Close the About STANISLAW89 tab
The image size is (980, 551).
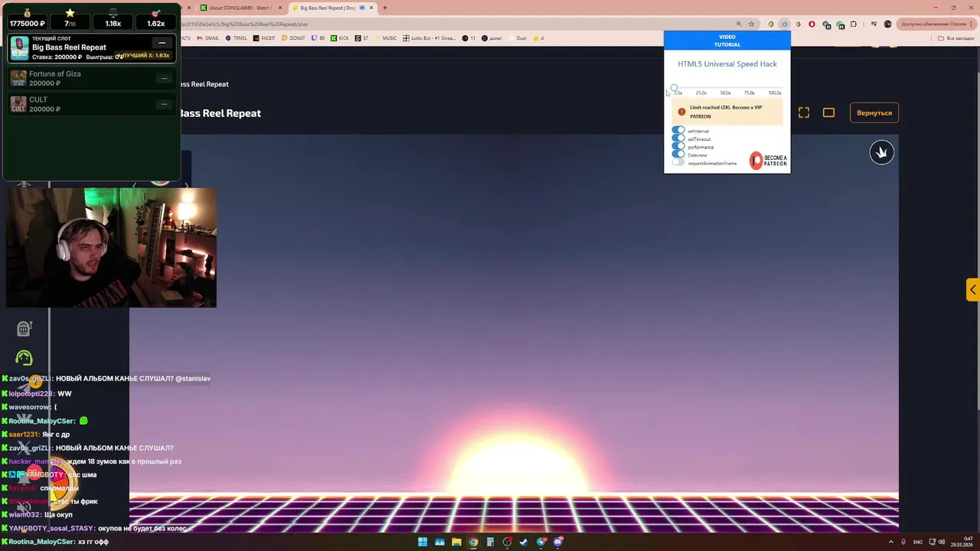tap(280, 8)
